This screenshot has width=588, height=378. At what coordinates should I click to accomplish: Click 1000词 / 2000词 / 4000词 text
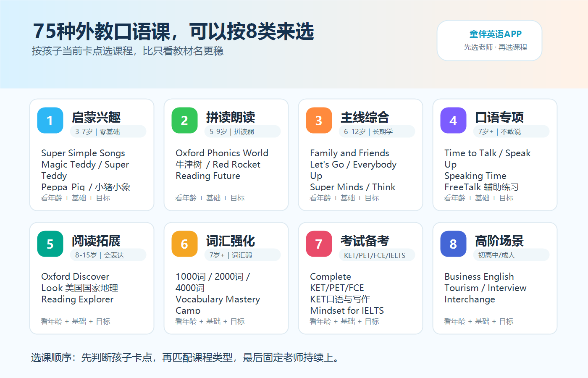coord(213,282)
